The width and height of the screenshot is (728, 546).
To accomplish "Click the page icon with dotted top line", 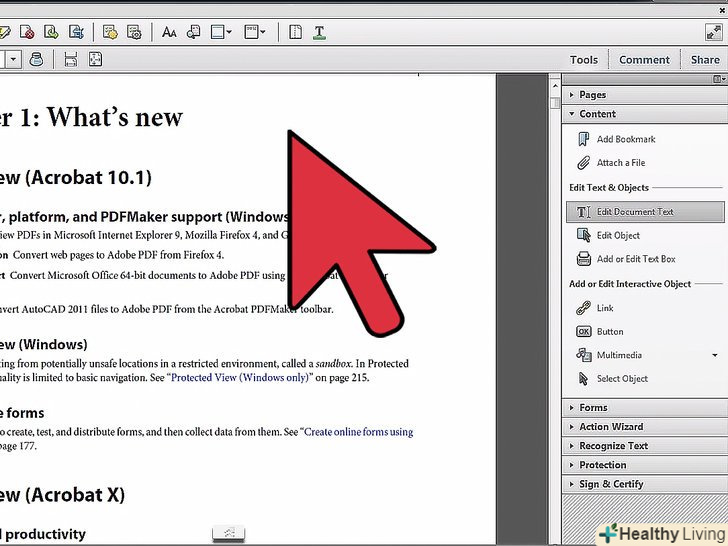I will (251, 32).
